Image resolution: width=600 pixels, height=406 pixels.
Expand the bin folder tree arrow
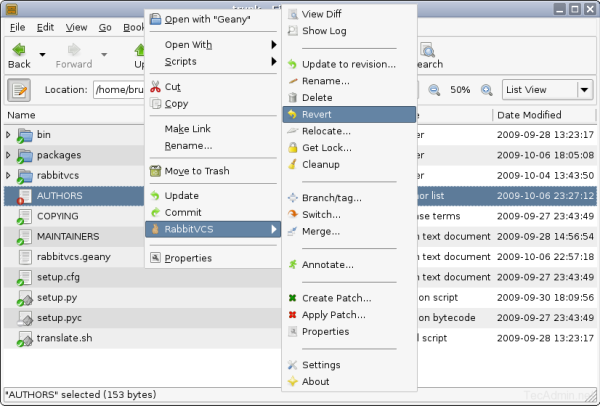coord(9,134)
